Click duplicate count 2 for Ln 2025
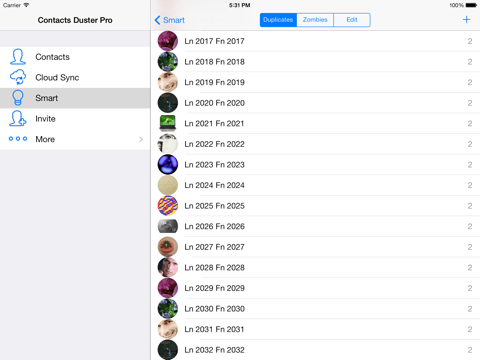480x360 pixels. [470, 206]
